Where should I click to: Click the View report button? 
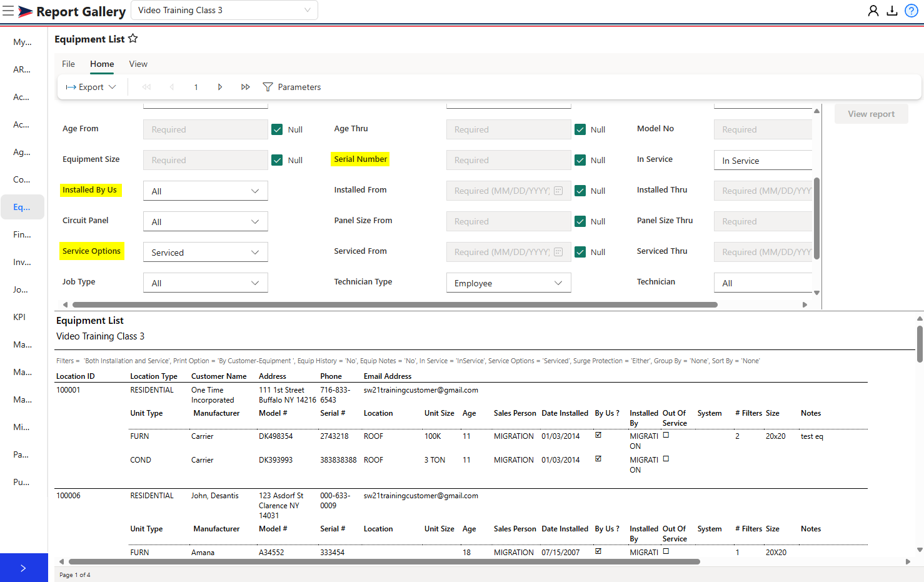click(871, 114)
